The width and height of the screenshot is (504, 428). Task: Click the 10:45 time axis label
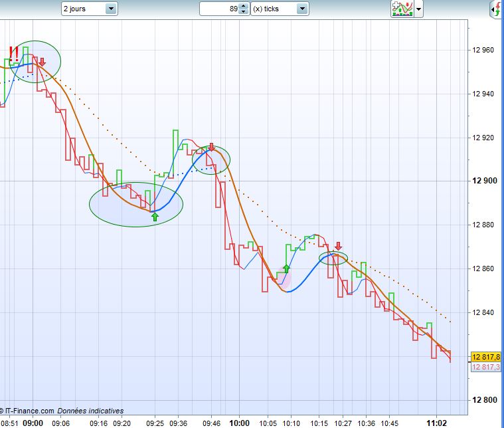click(x=390, y=423)
